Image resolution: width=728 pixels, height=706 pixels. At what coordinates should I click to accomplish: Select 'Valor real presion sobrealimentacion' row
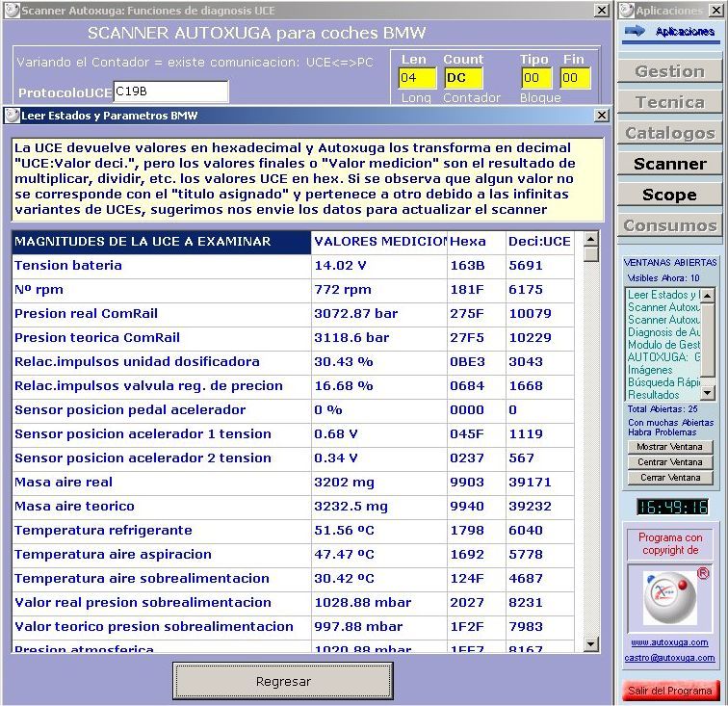tap(293, 604)
